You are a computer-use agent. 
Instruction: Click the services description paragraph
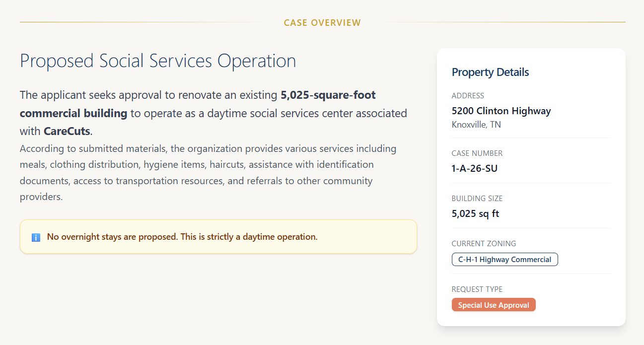point(208,173)
